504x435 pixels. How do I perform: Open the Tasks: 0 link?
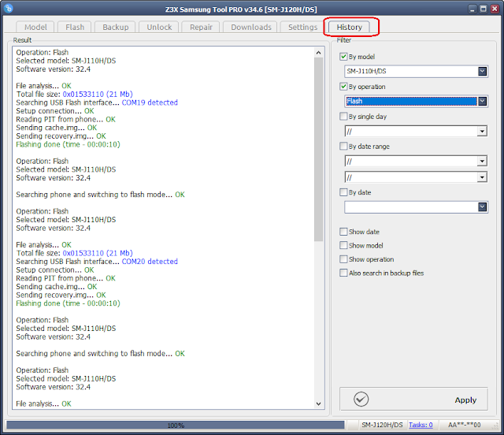click(x=421, y=425)
